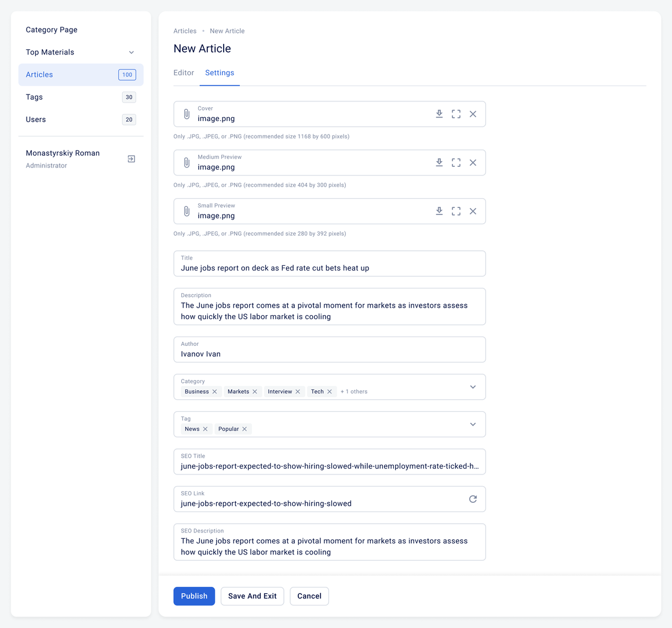Remove the Business category chip
The width and height of the screenshot is (672, 628).
coord(215,392)
